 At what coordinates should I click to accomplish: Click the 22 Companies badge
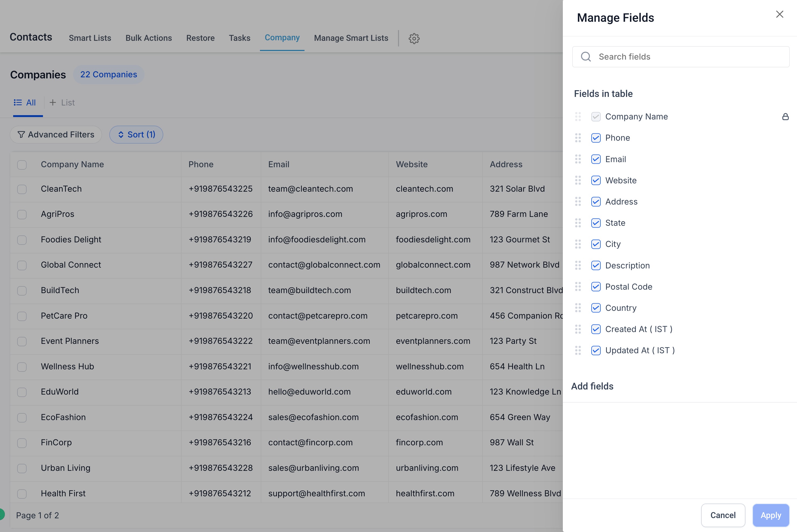tap(108, 74)
